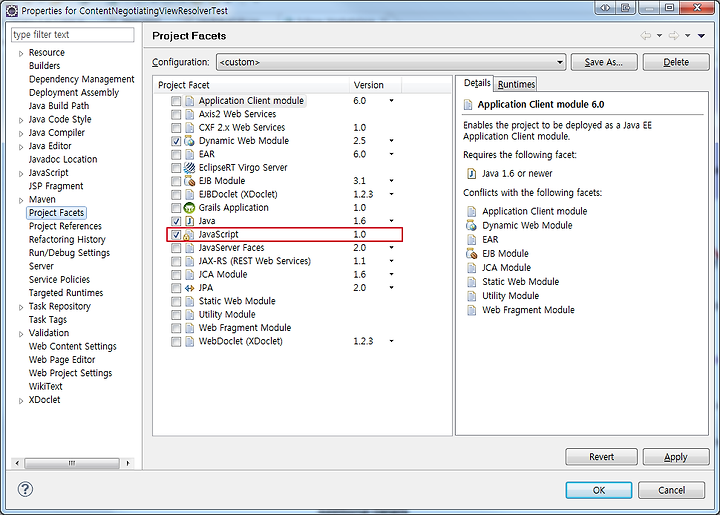Select Java Build Path in sidebar

[x=59, y=106]
